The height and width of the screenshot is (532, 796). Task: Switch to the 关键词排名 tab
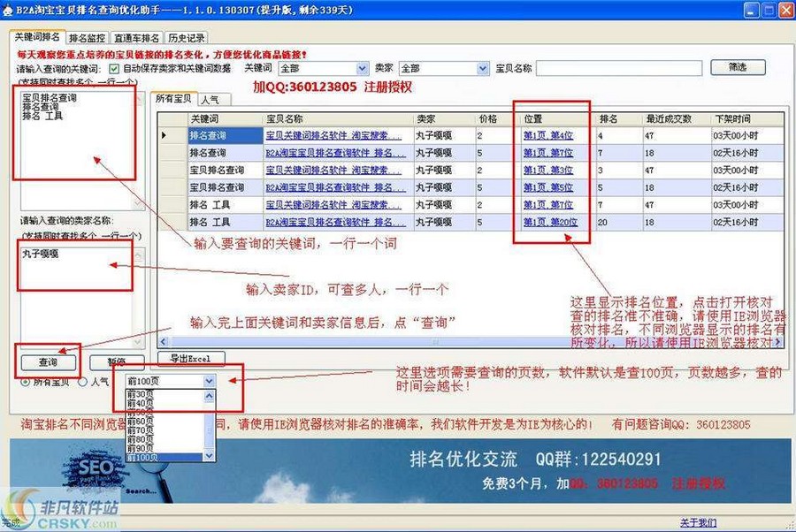tap(37, 37)
